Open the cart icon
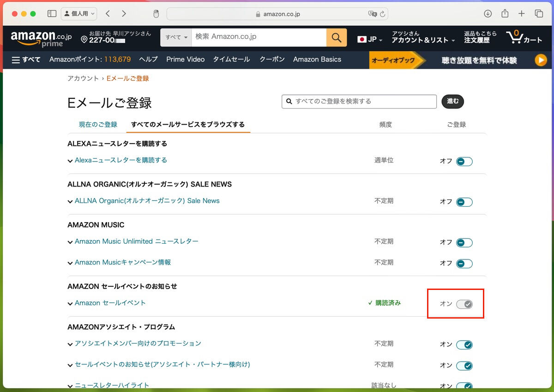This screenshot has width=554, height=392. (524, 37)
